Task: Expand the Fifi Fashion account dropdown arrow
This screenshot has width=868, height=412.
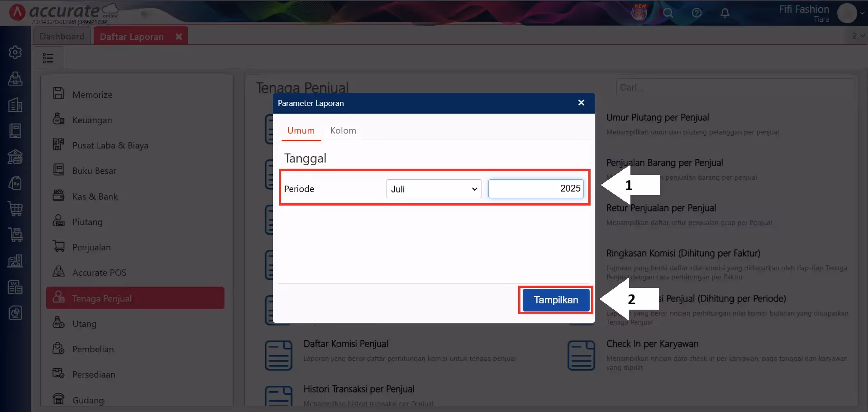Action: (x=862, y=13)
